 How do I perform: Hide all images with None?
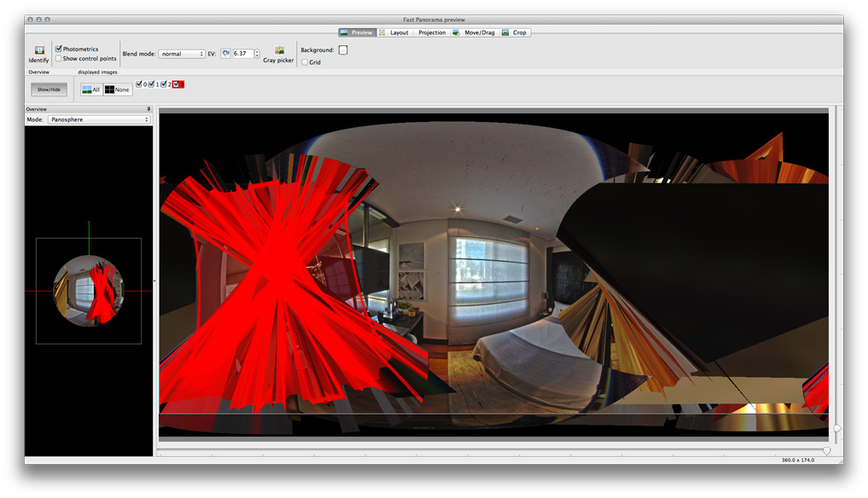[x=118, y=90]
